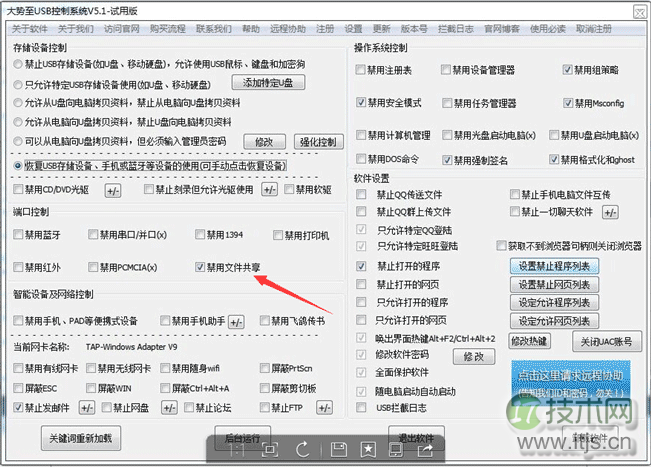The width and height of the screenshot is (651, 467).
Task: Click the 关闭UAC账号 button
Action: point(606,342)
